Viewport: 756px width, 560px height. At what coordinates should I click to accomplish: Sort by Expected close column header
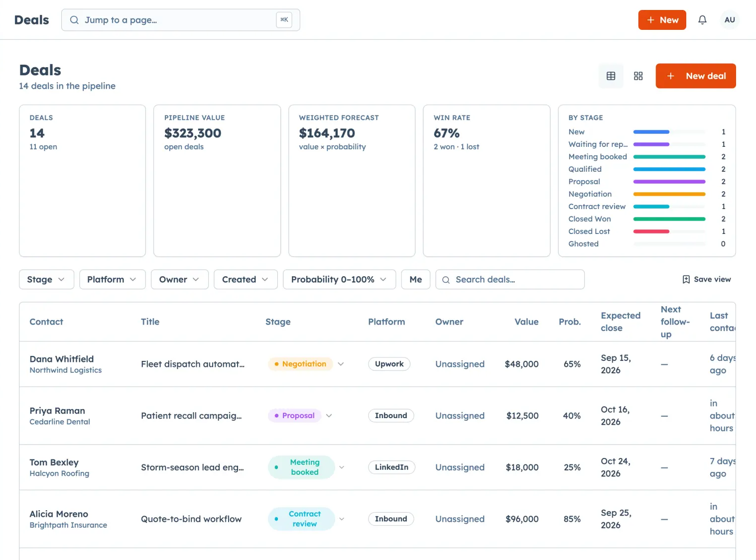621,322
